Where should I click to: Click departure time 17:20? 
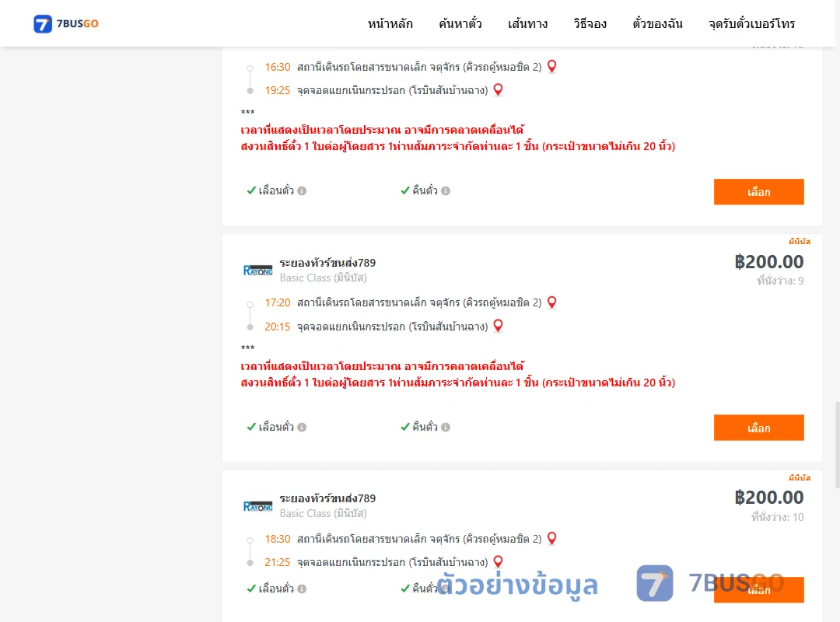(x=278, y=302)
